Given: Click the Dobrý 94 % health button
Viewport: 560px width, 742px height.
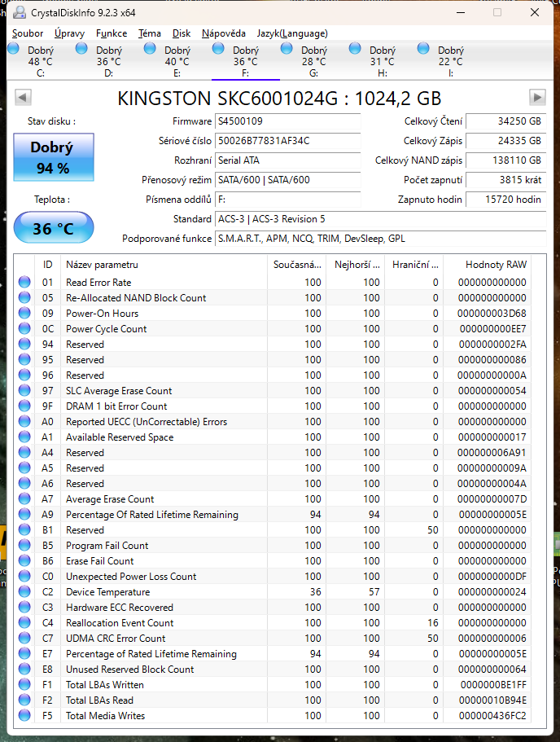Looking at the screenshot, I should coord(54,158).
